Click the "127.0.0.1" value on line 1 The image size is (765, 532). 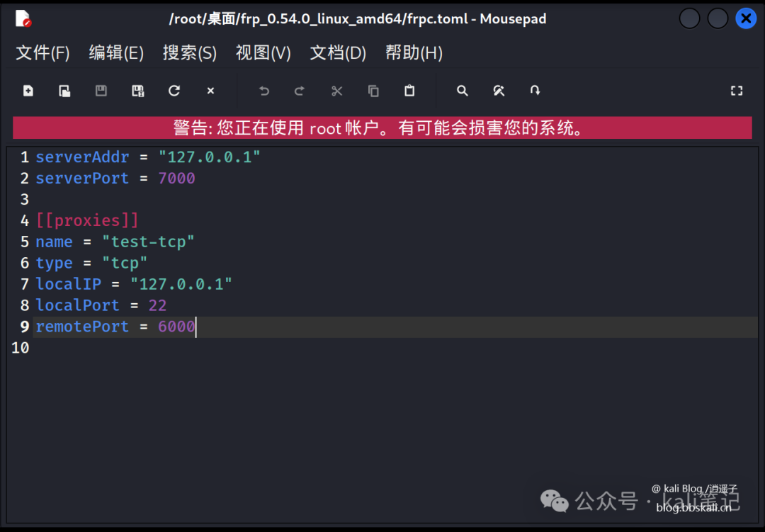click(209, 157)
